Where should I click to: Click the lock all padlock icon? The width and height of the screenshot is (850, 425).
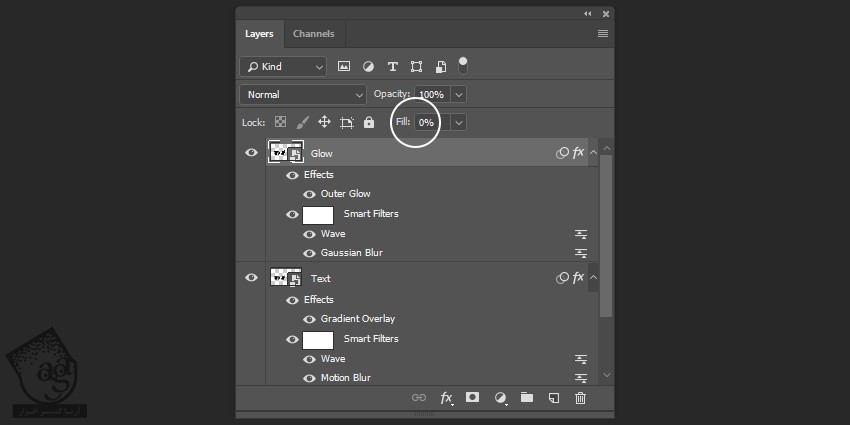[x=369, y=122]
